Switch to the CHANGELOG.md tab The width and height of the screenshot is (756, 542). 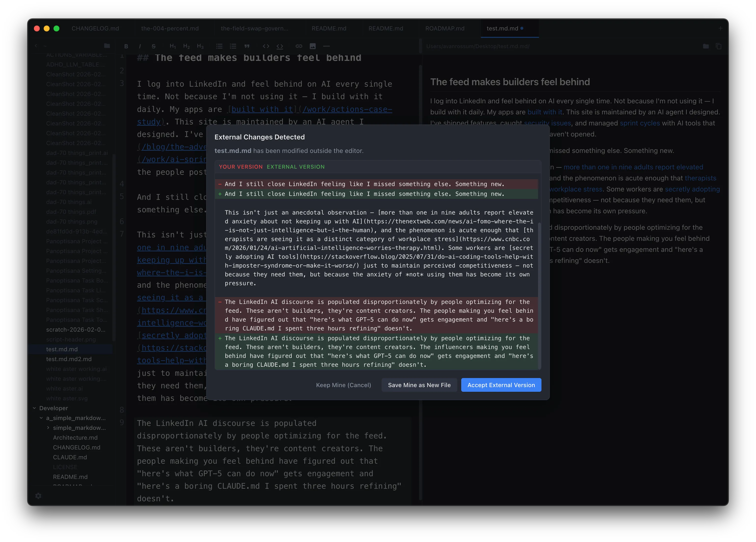pos(95,28)
